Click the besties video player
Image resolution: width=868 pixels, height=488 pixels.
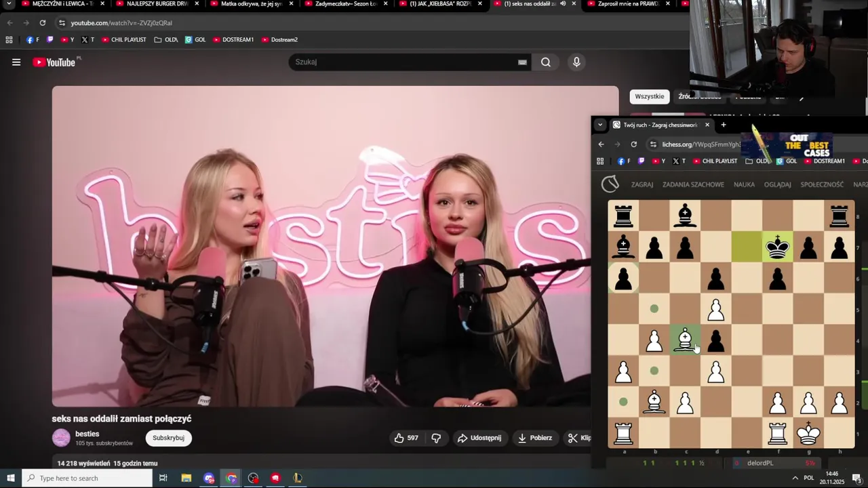pyautogui.click(x=335, y=246)
